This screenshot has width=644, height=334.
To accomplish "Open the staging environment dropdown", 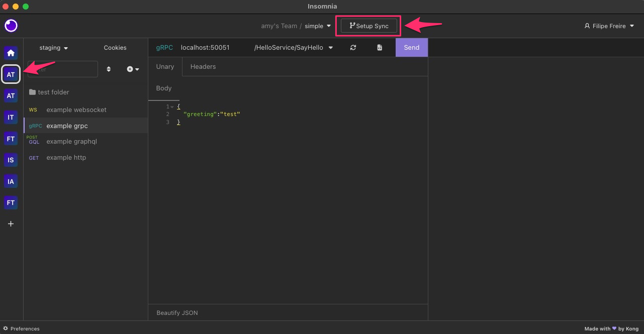I will click(x=53, y=48).
